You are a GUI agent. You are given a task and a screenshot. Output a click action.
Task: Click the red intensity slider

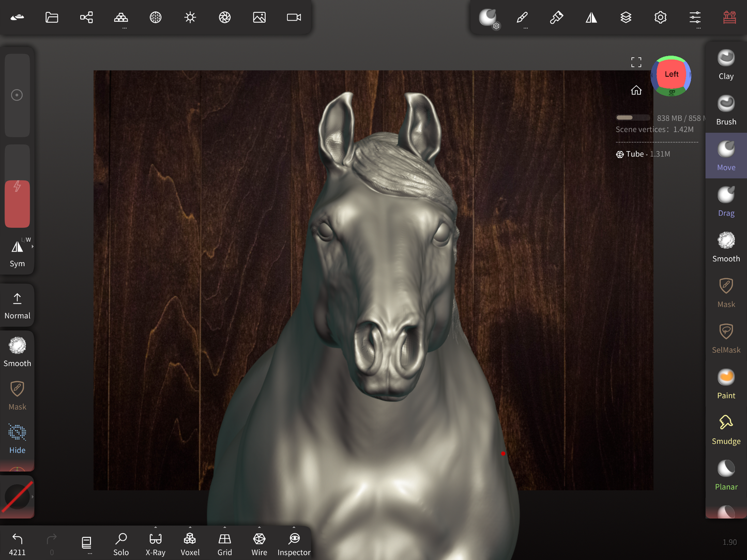point(17,204)
